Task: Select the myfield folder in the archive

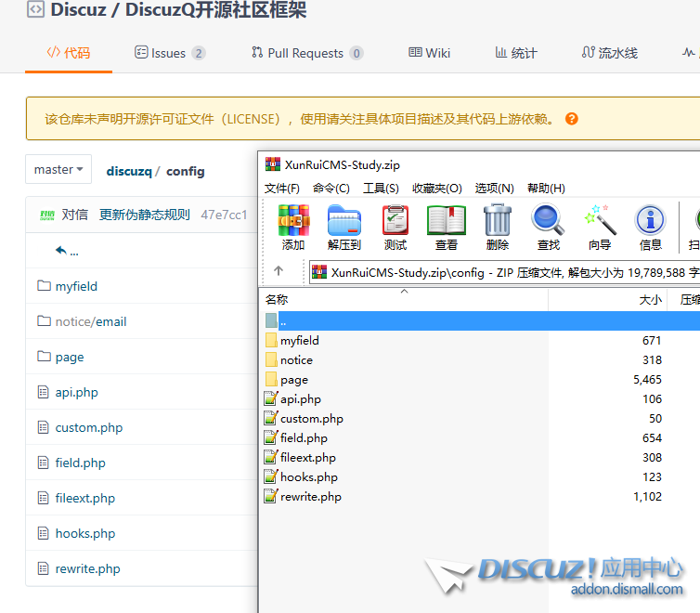Action: click(x=299, y=341)
